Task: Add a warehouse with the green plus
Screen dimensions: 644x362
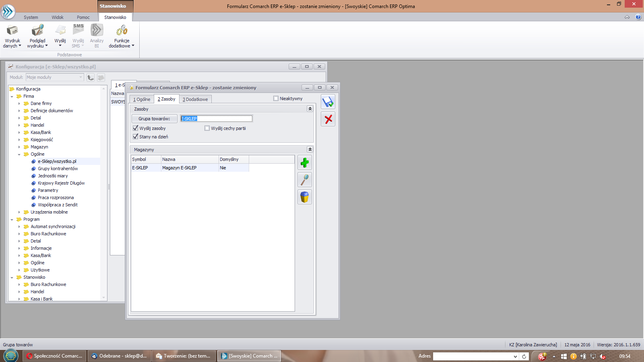Action: click(x=305, y=162)
